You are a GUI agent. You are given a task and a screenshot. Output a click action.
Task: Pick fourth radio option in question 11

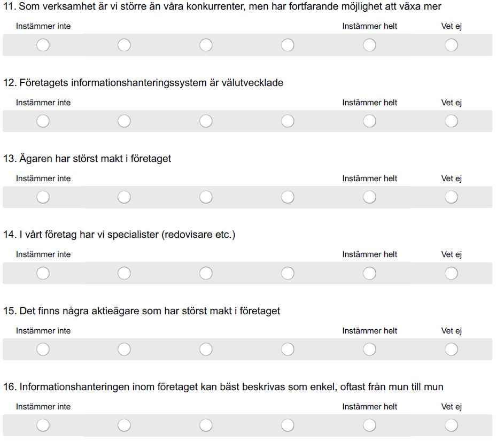(288, 45)
